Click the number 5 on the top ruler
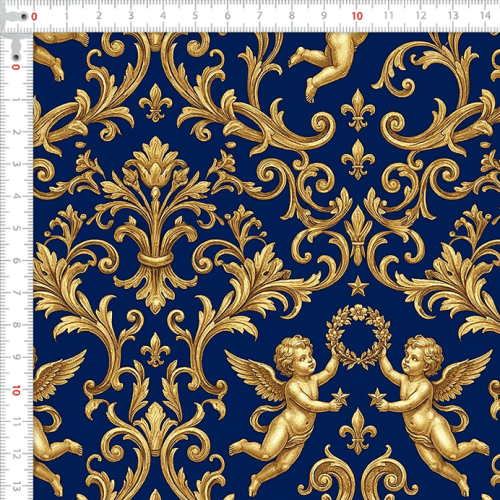The width and height of the screenshot is (500, 500). point(195,16)
